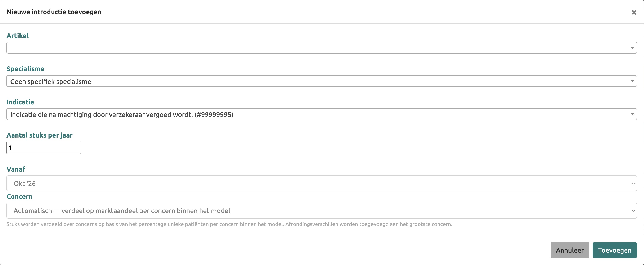Click the Specialisme field label
The height and width of the screenshot is (265, 644).
coord(25,69)
